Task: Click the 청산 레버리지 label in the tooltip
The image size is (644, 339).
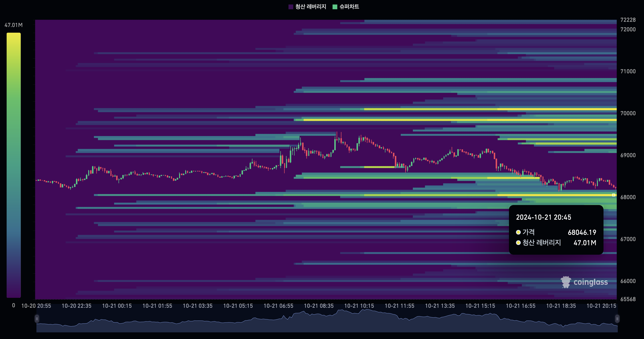Action: (542, 243)
